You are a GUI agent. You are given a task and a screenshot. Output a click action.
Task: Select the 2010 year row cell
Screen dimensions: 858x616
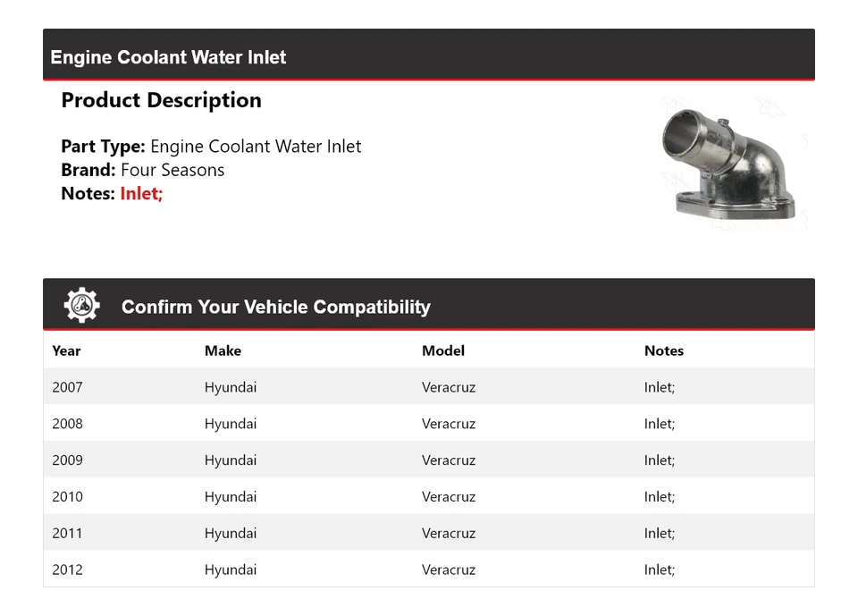point(67,497)
